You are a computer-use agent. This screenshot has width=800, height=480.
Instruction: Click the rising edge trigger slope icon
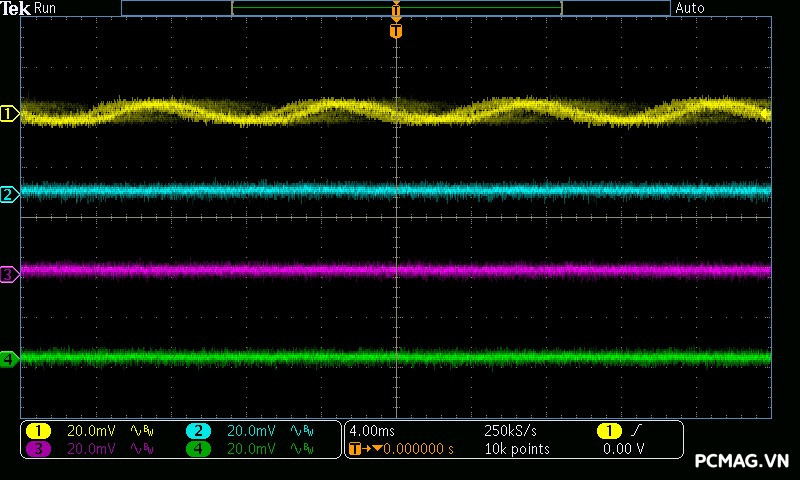tap(635, 431)
